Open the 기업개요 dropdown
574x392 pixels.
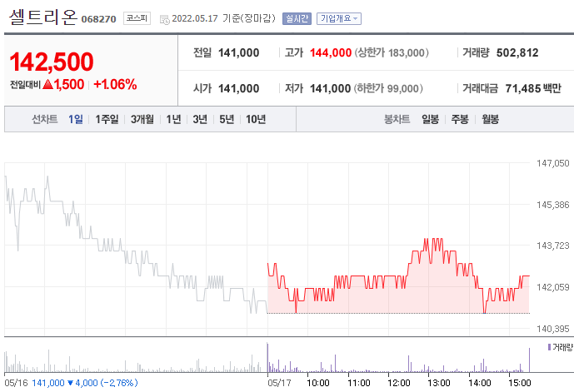click(x=339, y=18)
